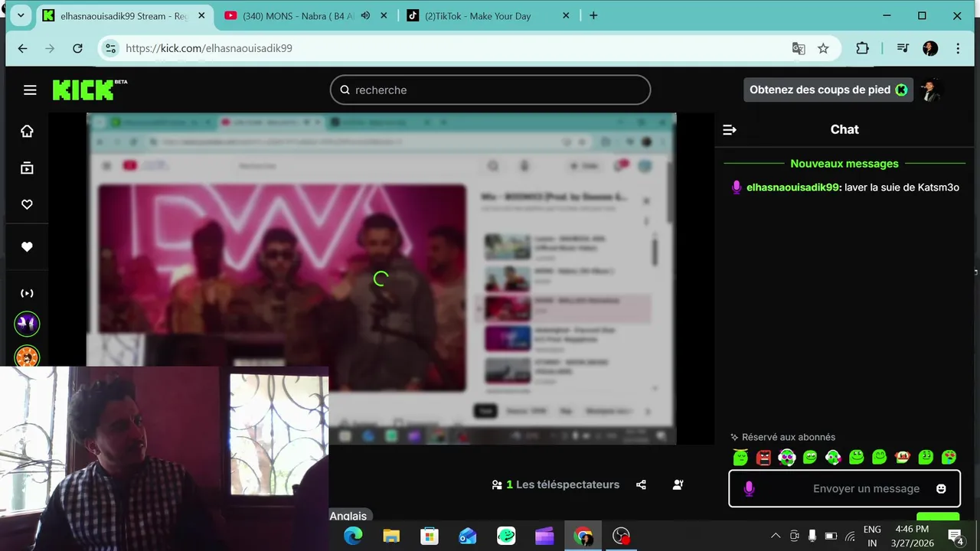Switch to the MONS - Nabra YouTube tab
The width and height of the screenshot is (980, 551).
coord(297,15)
